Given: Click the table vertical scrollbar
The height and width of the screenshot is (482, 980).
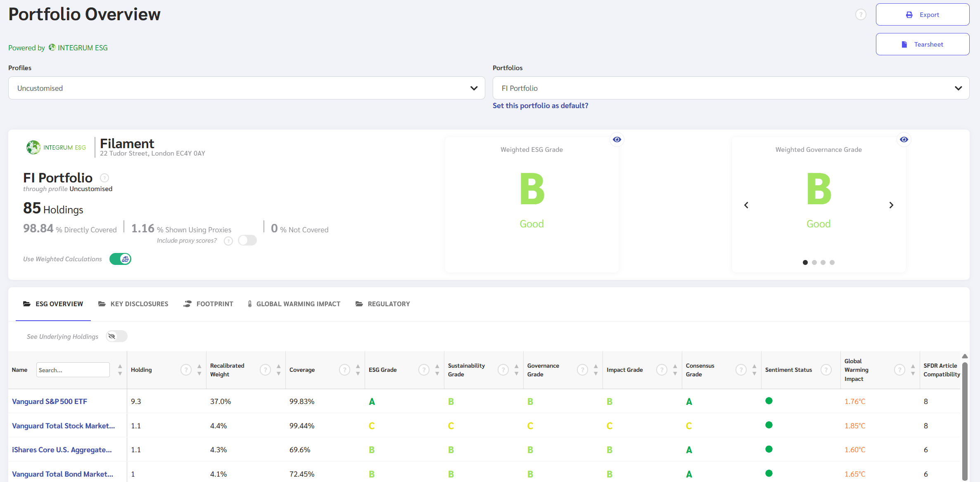Looking at the screenshot, I should point(965,421).
